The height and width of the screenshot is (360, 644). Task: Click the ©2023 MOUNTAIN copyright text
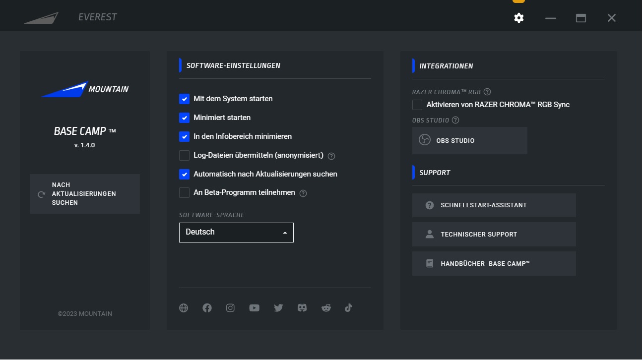click(85, 314)
